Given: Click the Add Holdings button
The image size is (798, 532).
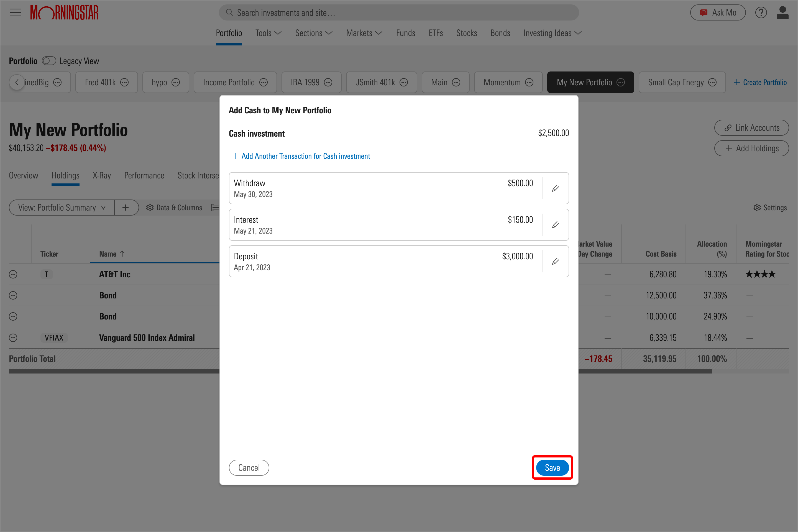Looking at the screenshot, I should pos(751,148).
